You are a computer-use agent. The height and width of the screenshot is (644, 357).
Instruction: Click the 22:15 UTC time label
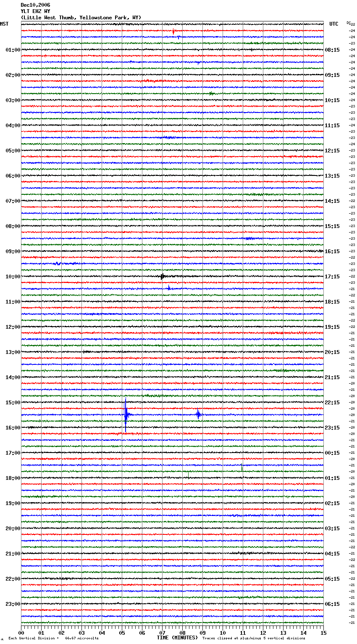332,403
